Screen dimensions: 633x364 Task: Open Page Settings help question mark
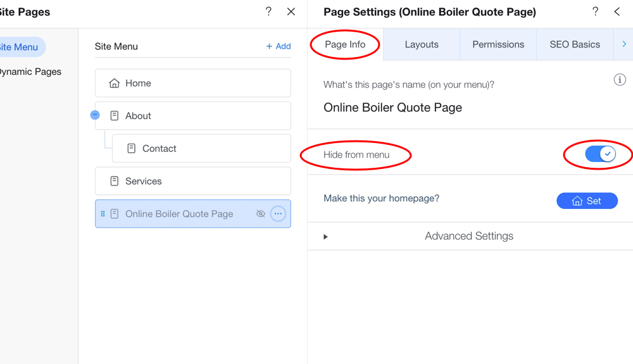click(x=595, y=11)
